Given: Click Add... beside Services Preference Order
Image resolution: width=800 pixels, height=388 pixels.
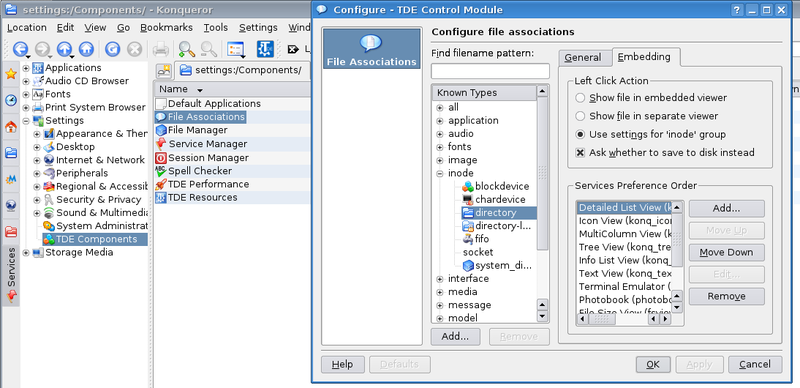Looking at the screenshot, I should tap(727, 208).
